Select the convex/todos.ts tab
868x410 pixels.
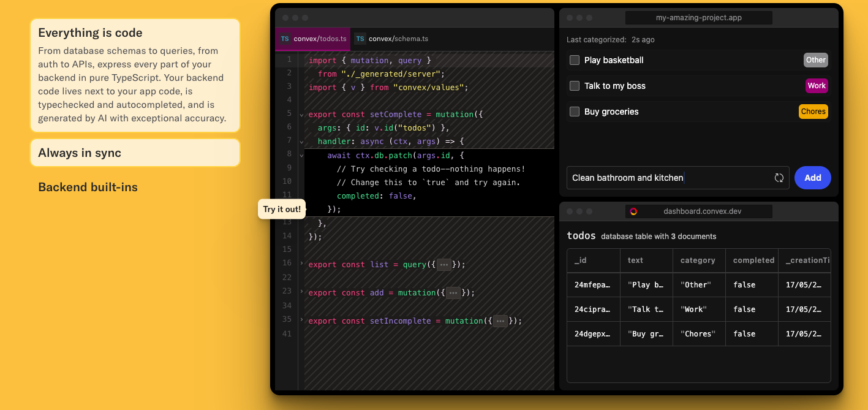(319, 38)
